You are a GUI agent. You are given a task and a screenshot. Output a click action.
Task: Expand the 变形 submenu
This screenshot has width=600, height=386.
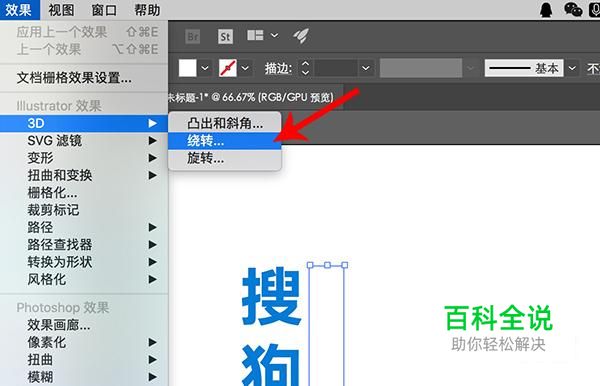pyautogui.click(x=84, y=158)
